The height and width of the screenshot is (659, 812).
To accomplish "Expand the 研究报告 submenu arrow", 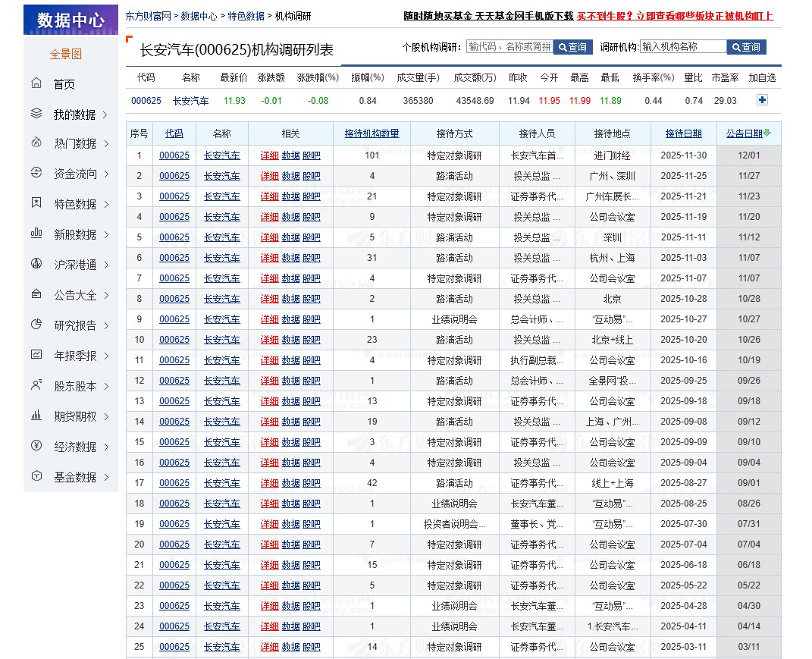I will click(105, 326).
